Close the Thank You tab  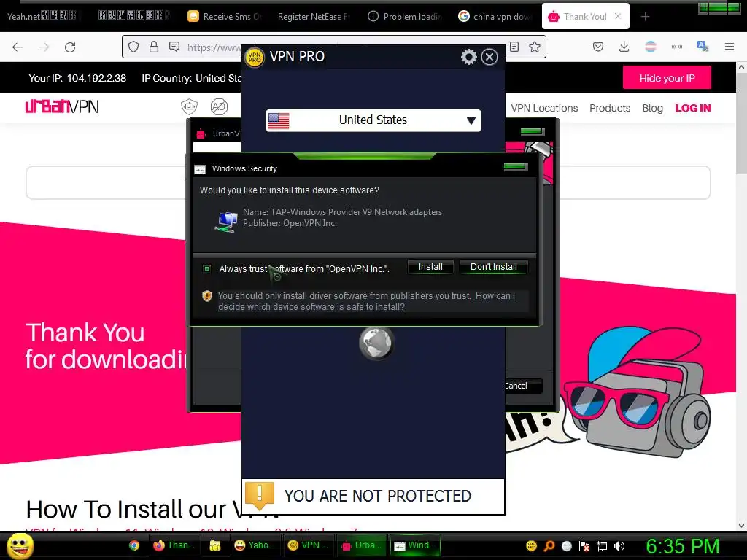618,16
